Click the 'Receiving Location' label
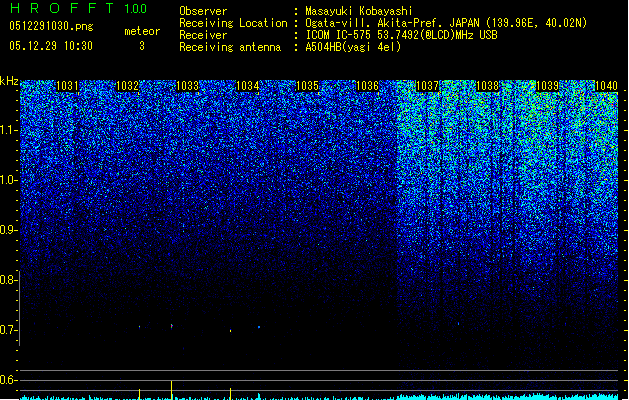 pyautogui.click(x=233, y=23)
